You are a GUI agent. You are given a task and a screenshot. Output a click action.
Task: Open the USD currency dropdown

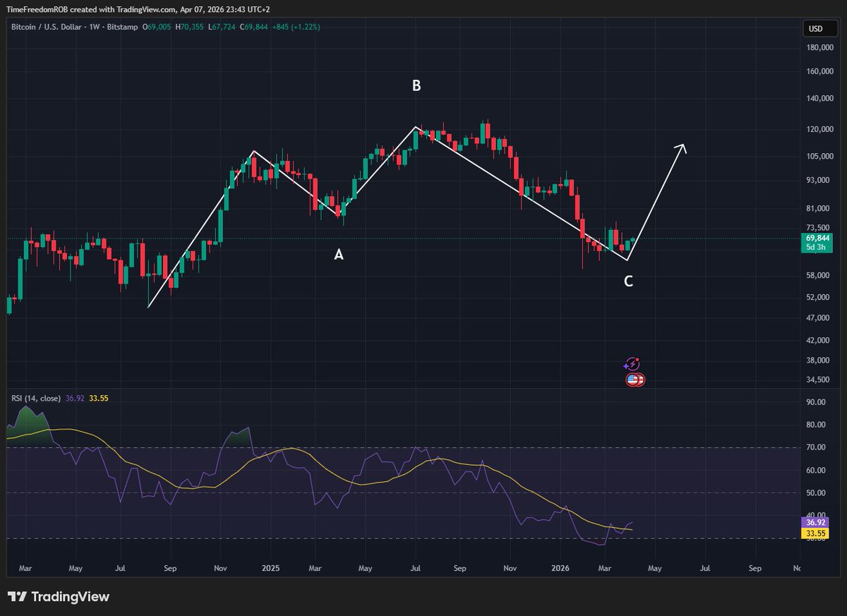point(815,29)
